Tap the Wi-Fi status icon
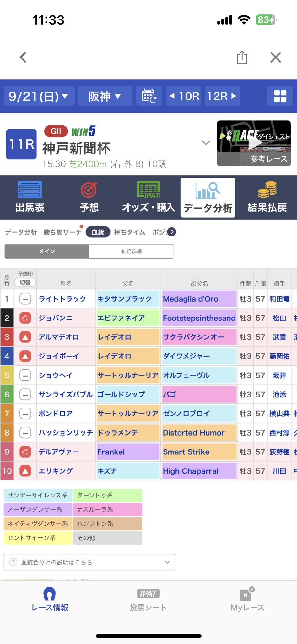The height and width of the screenshot is (644, 297). tap(244, 20)
